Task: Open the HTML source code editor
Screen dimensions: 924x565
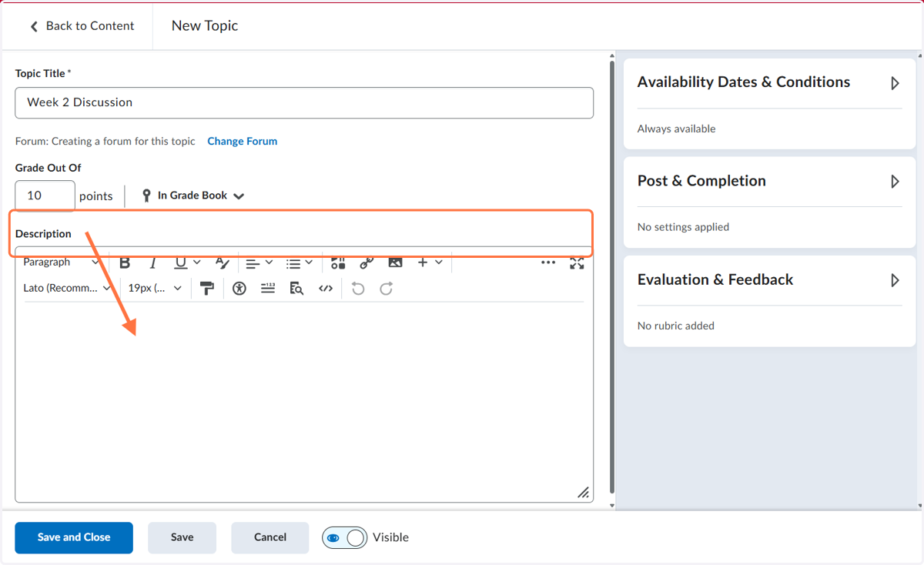Action: [326, 288]
